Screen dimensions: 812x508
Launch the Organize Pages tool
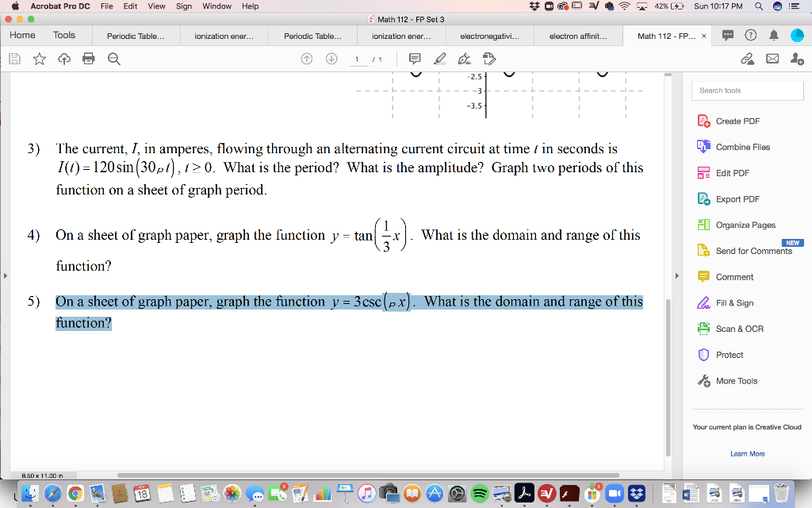tap(745, 225)
